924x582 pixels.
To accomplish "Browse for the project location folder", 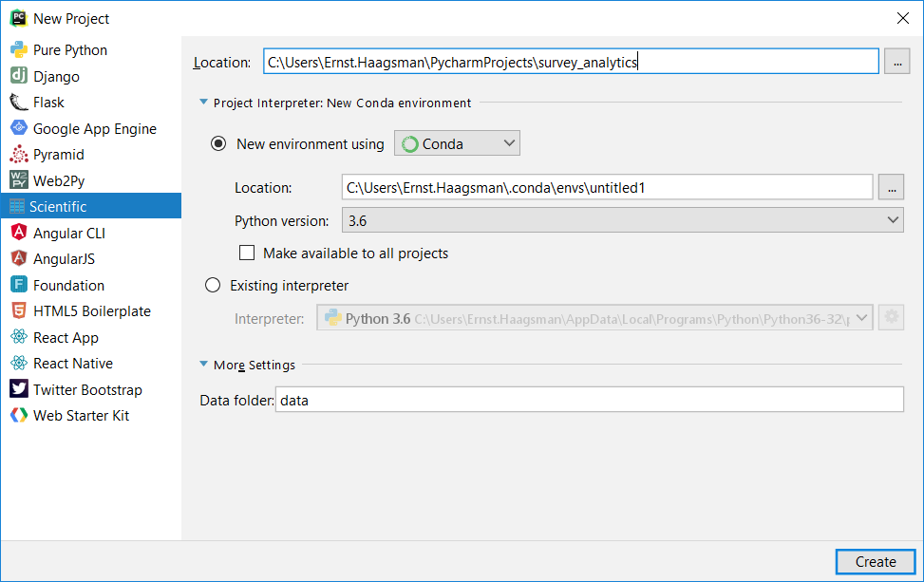I will [x=896, y=62].
